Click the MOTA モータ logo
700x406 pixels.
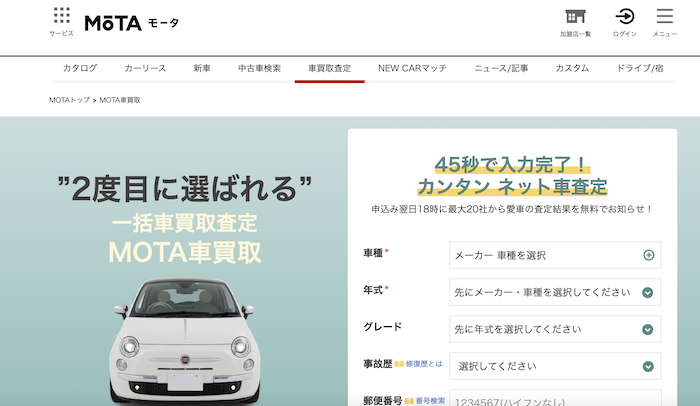tap(132, 23)
